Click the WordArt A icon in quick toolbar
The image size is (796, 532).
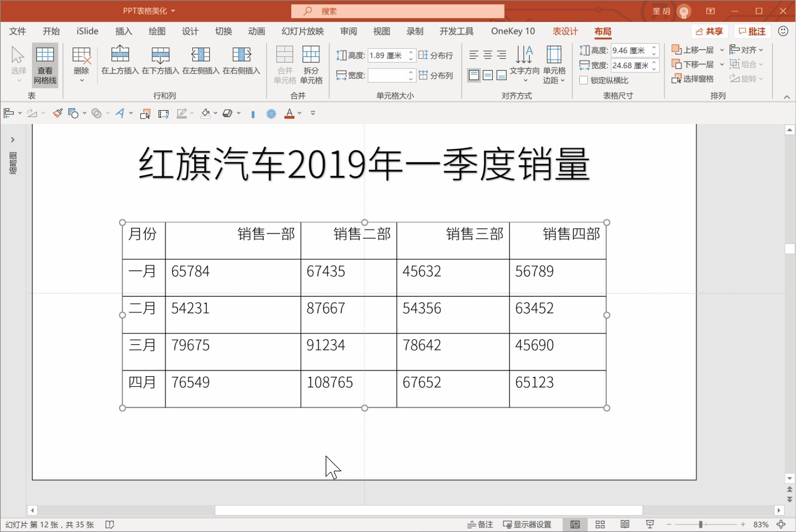[x=120, y=113]
